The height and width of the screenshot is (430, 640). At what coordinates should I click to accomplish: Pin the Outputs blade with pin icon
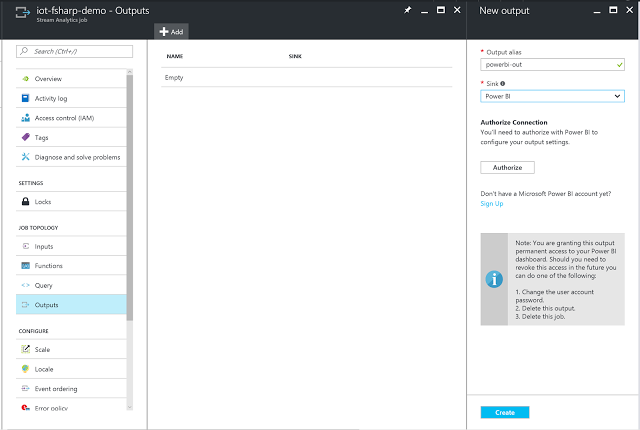[407, 10]
